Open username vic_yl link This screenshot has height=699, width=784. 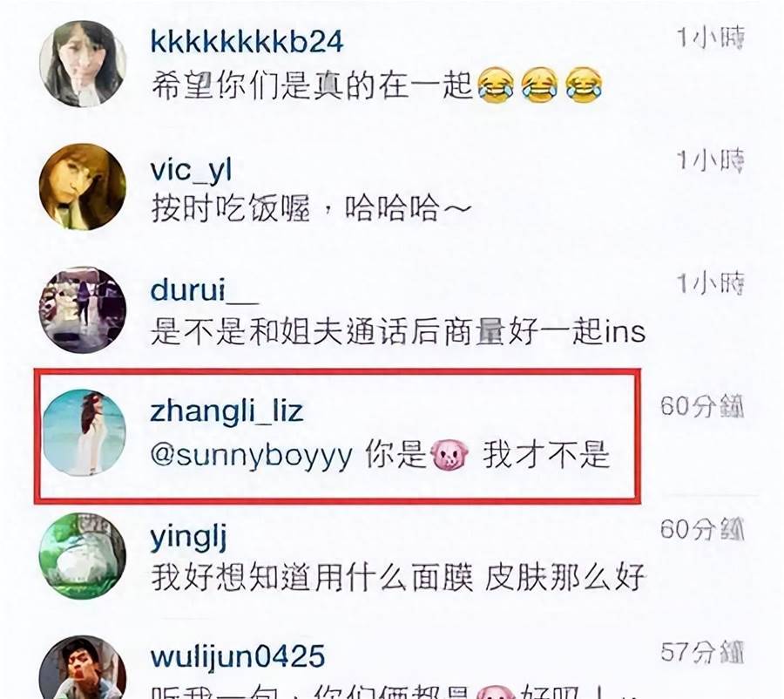[x=191, y=170]
